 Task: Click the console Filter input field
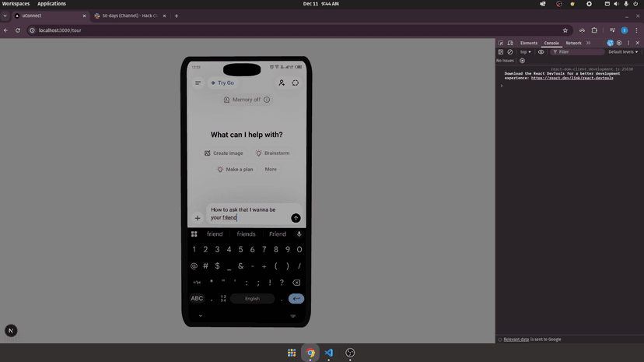click(x=579, y=52)
